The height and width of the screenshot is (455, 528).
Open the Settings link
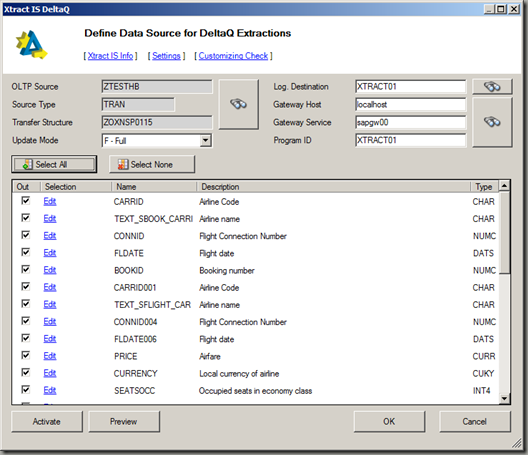pos(166,56)
